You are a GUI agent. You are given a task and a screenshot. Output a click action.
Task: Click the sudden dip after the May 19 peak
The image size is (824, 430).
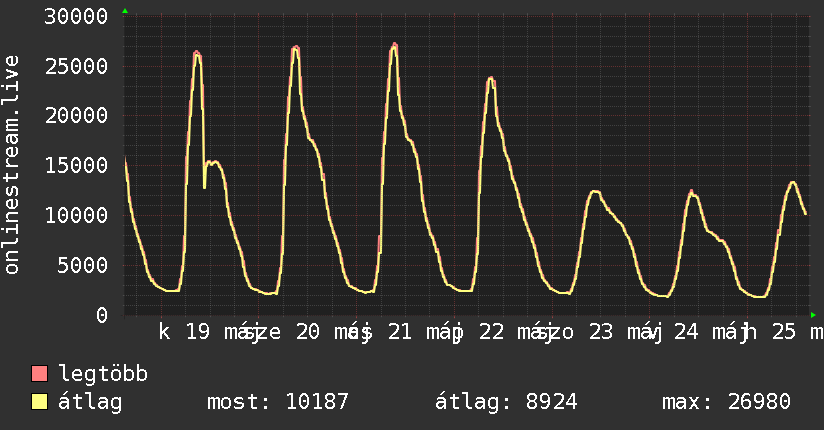click(204, 187)
